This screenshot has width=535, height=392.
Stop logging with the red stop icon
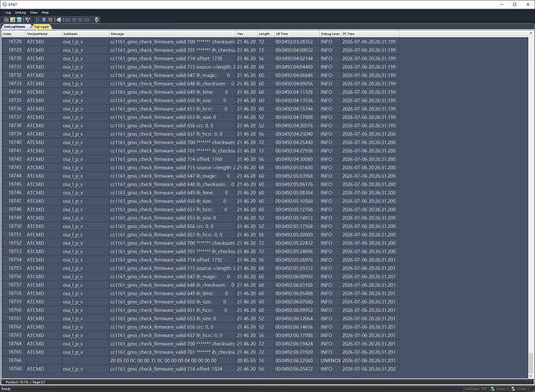pos(50,20)
